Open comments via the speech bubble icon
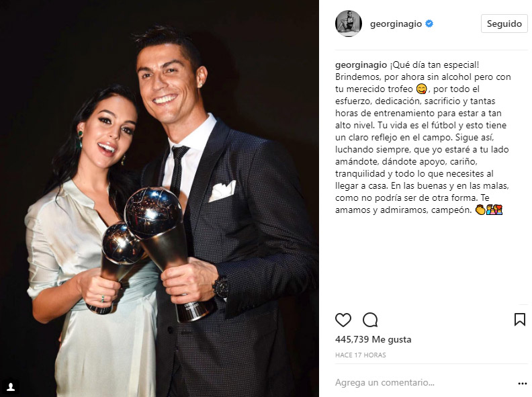 (x=370, y=320)
